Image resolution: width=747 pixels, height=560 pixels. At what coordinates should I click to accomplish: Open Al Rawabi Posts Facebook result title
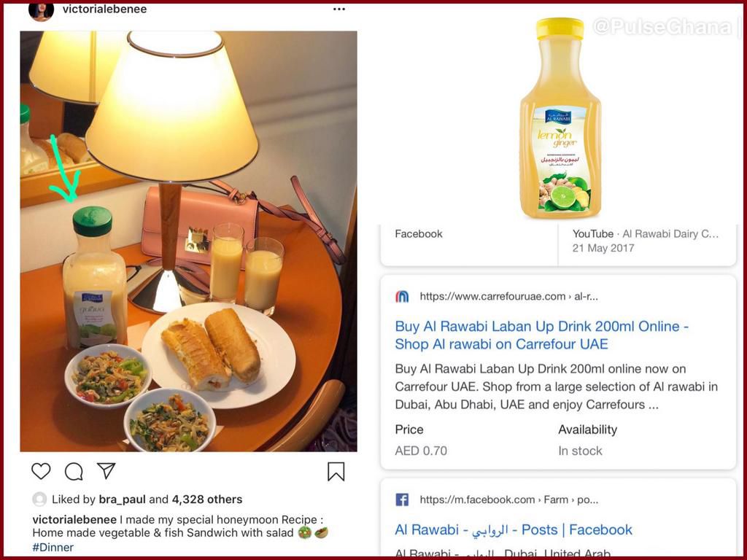(513, 529)
